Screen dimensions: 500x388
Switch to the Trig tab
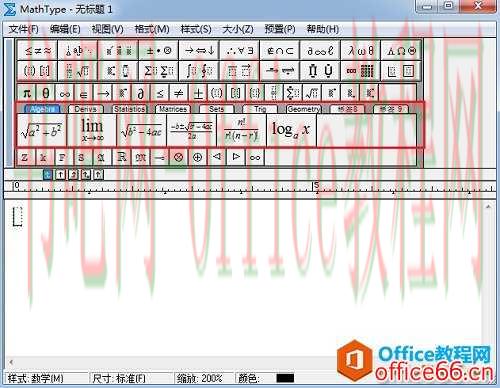[x=260, y=109]
